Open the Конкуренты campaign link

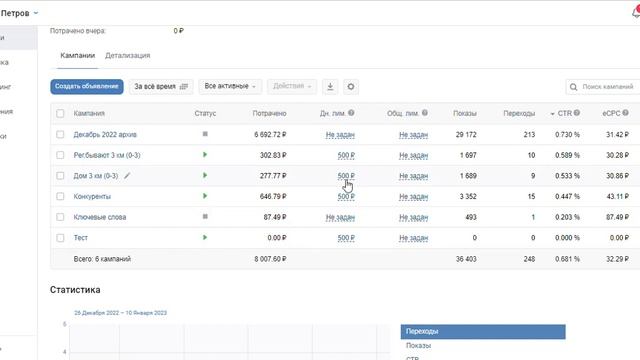click(92, 196)
